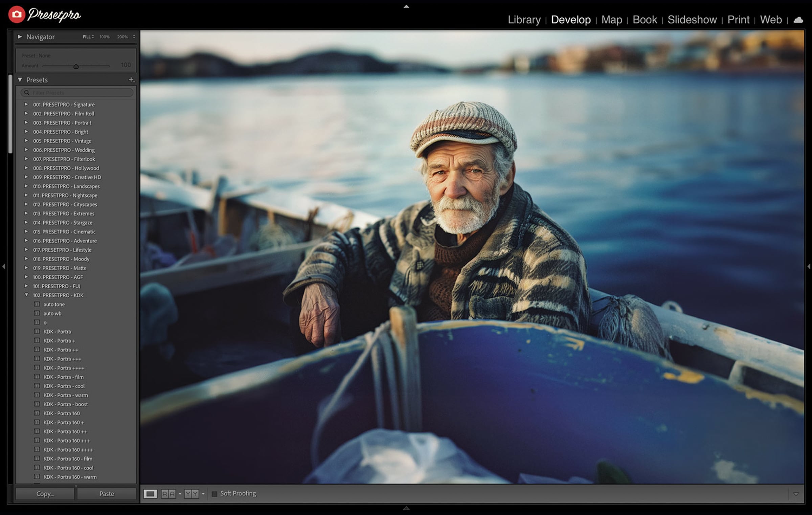Open the cloud sync icon
Screen dimensions: 812x515
pos(798,20)
